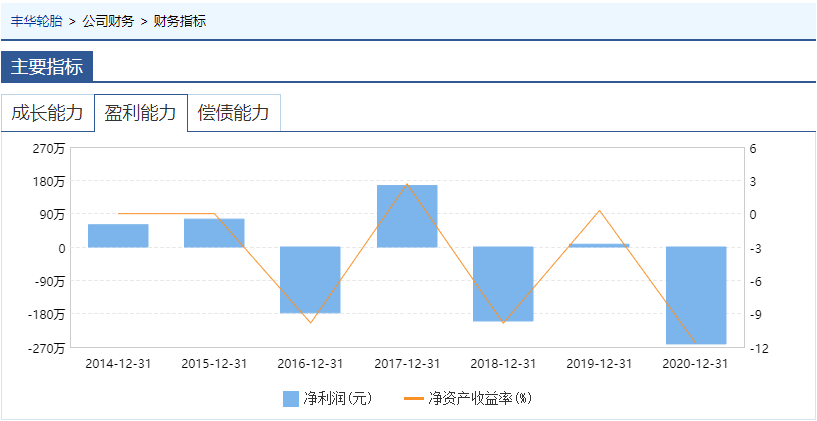Select the 主要指标 section header
817x421 pixels.
[x=47, y=67]
